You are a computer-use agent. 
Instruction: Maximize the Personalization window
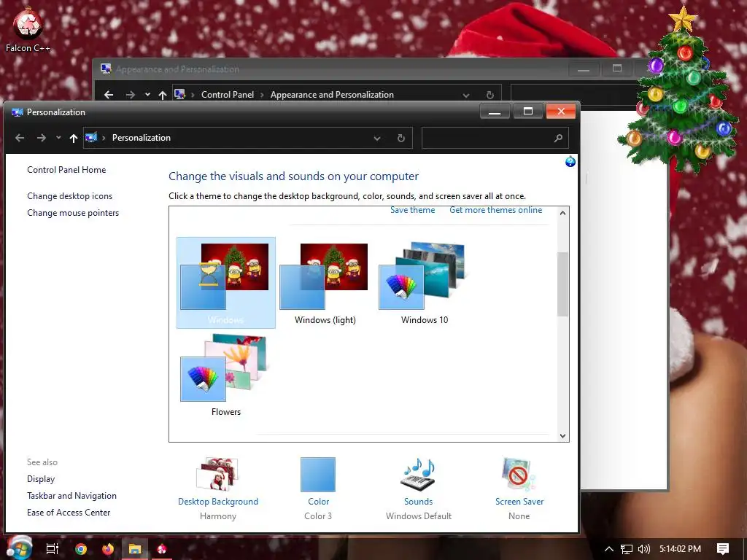pos(528,111)
